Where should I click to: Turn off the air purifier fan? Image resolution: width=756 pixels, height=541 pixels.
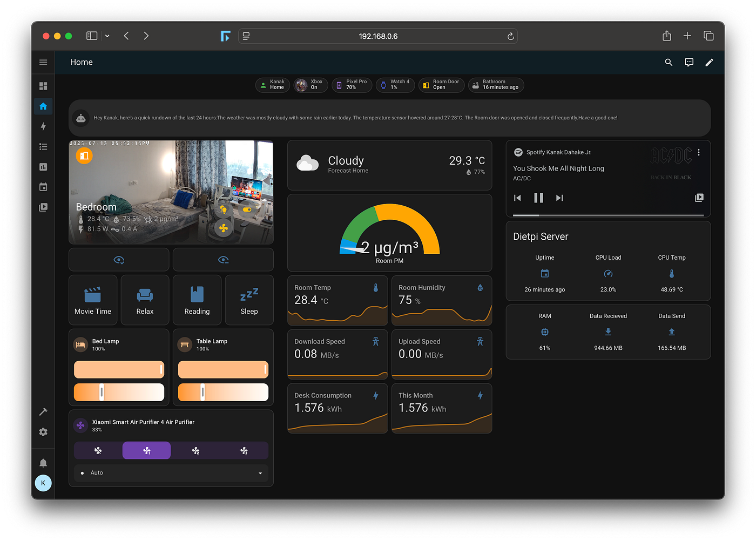(98, 450)
